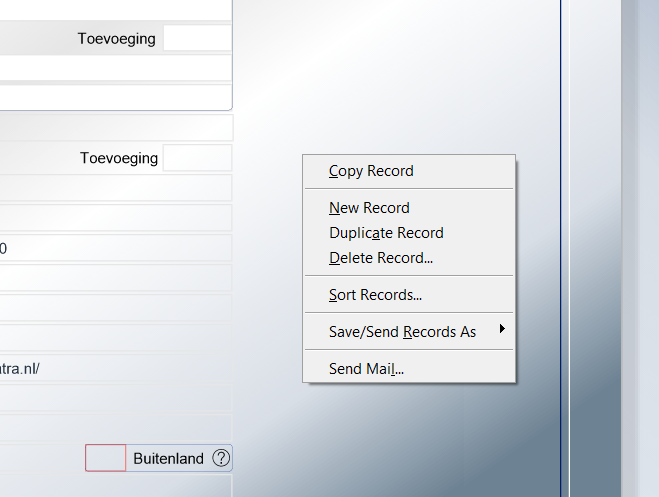The image size is (659, 497).
Task: Click the Buitenland label text
Action: 168,459
